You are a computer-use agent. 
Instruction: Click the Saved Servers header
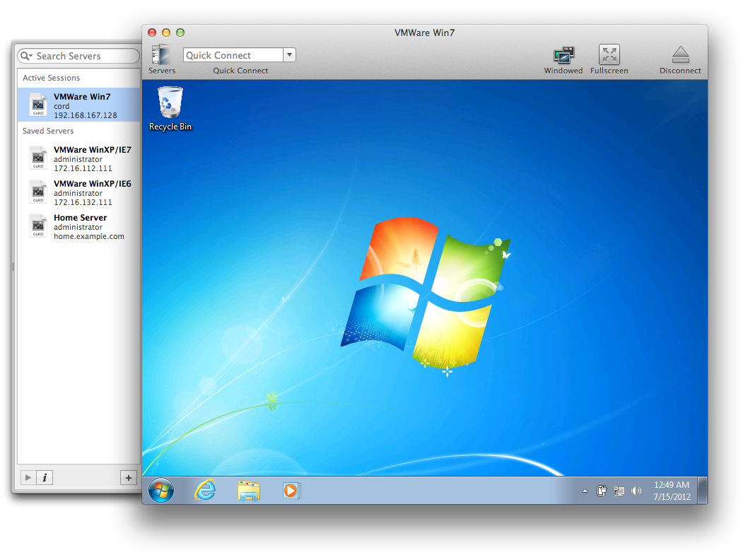[48, 131]
